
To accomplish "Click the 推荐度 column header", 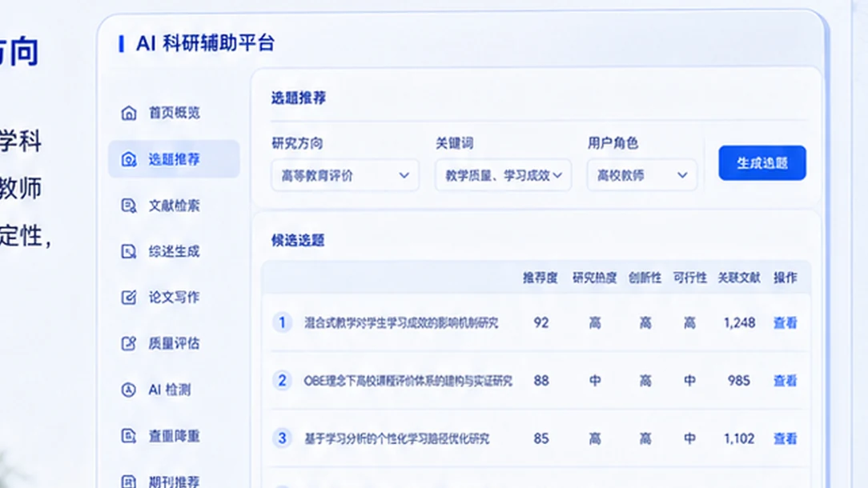I will (540, 278).
